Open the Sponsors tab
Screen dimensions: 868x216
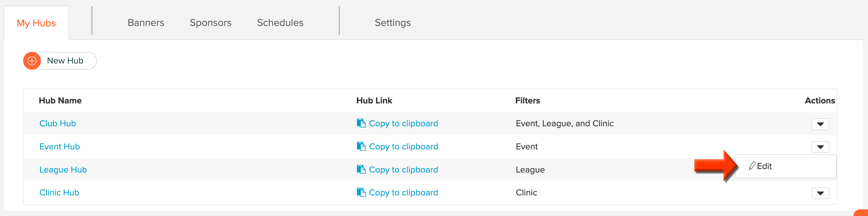[x=211, y=23]
